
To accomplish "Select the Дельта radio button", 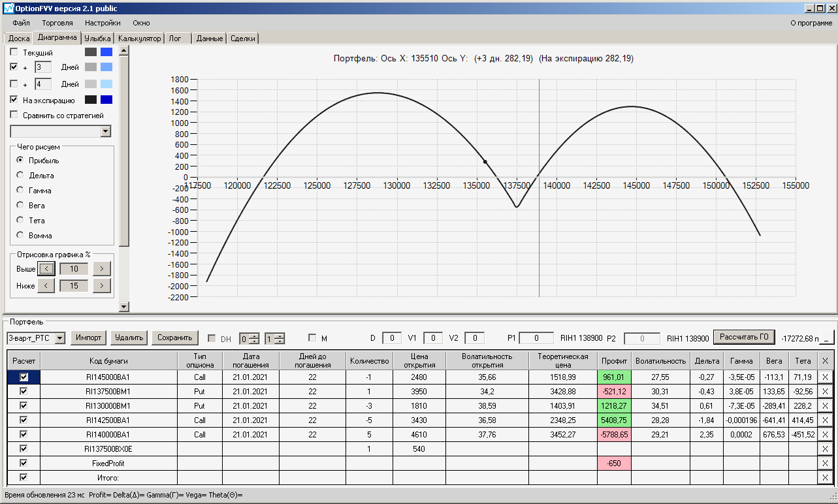I will coord(20,175).
